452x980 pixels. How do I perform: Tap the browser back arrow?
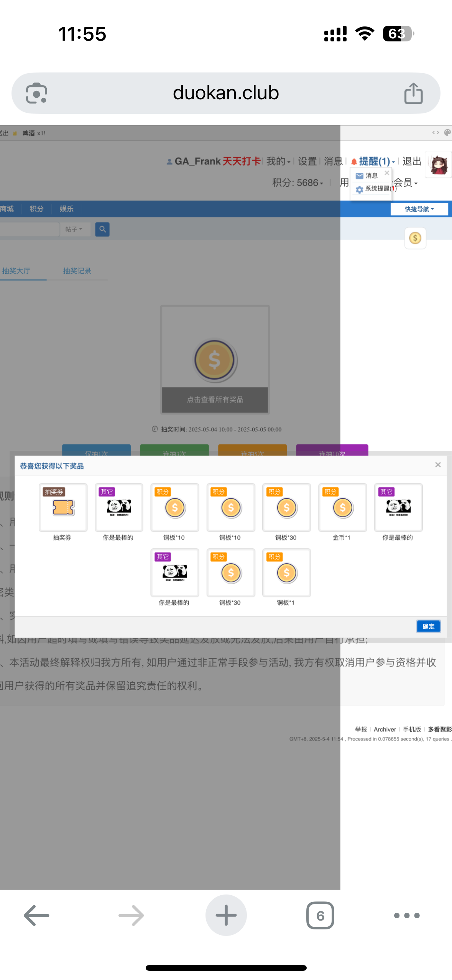click(x=36, y=915)
